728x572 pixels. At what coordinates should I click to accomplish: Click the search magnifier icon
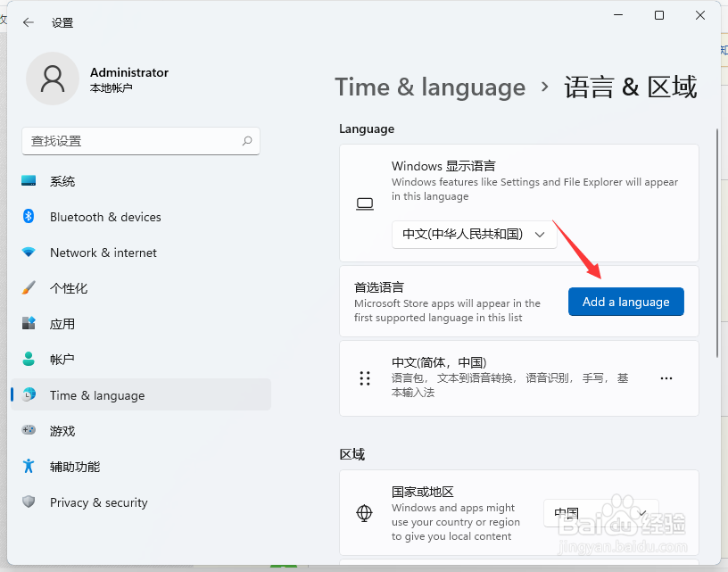click(247, 141)
